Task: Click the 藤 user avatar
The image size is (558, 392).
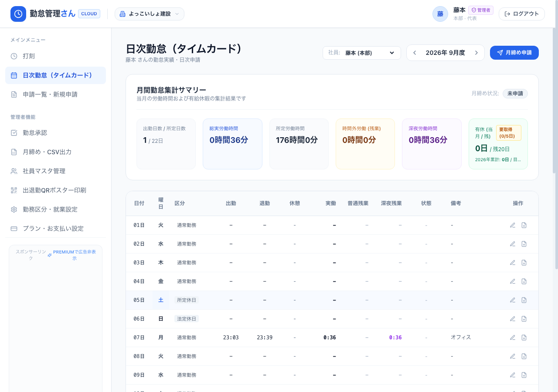Action: click(440, 14)
